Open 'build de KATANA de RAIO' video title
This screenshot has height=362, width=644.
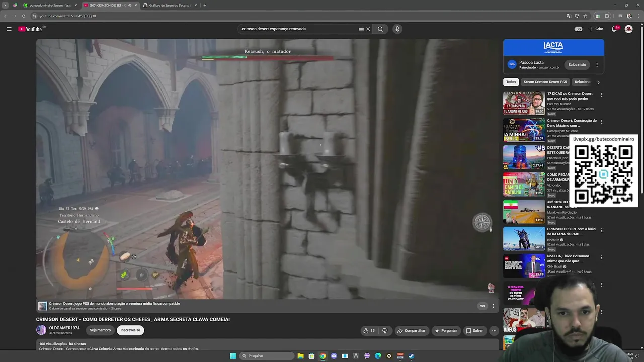coord(572,231)
